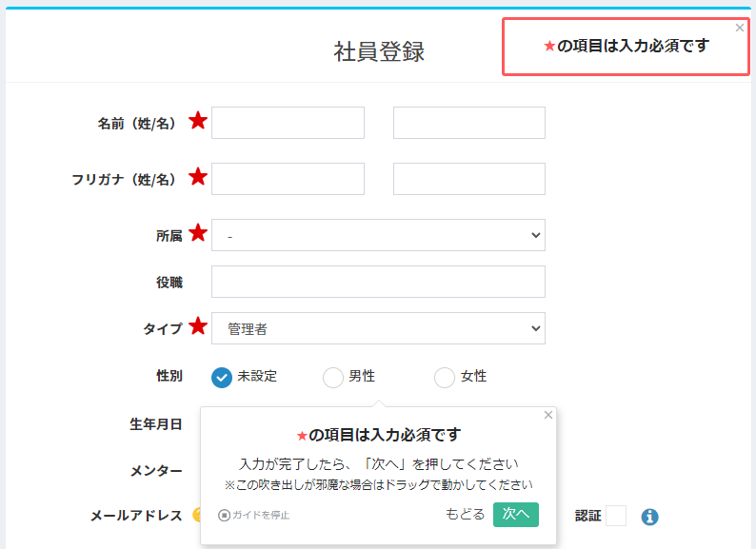Viewport: 756px width, 549px height.
Task: Tick the 認証 checkbox
Action: click(x=616, y=516)
